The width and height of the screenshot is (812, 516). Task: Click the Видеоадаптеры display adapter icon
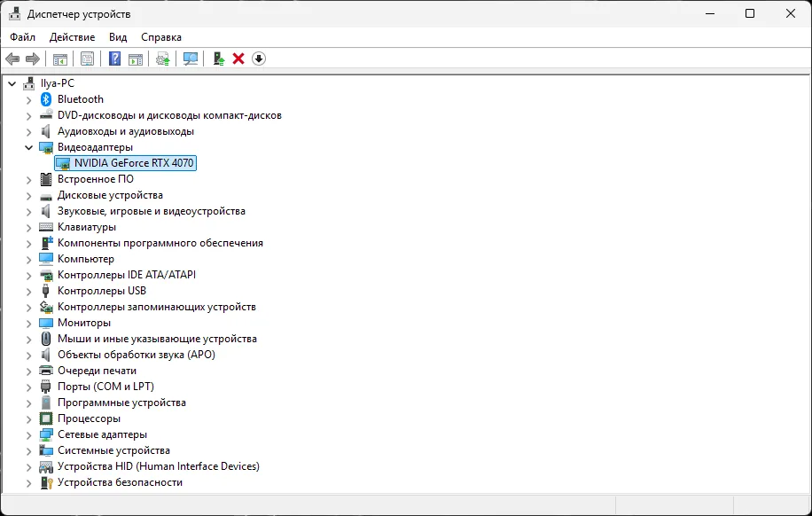click(x=46, y=147)
